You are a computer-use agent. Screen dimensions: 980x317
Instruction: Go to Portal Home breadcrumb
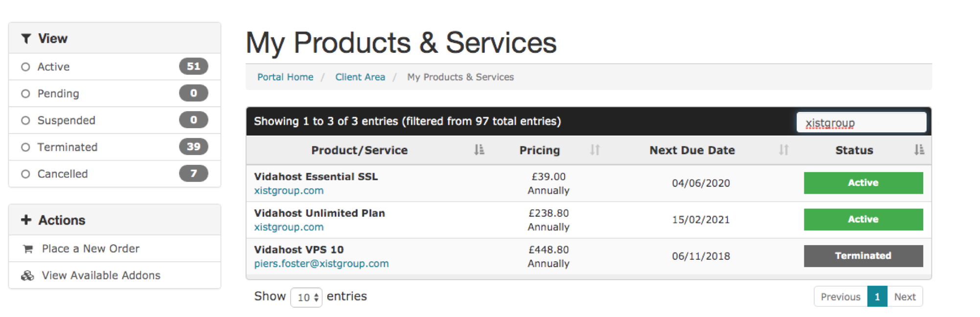point(285,77)
